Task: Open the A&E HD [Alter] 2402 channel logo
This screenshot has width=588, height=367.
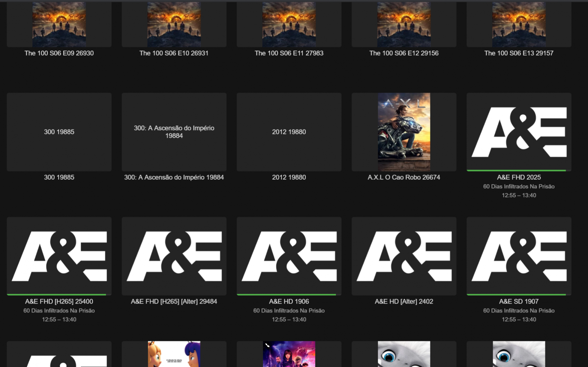Action: click(404, 256)
